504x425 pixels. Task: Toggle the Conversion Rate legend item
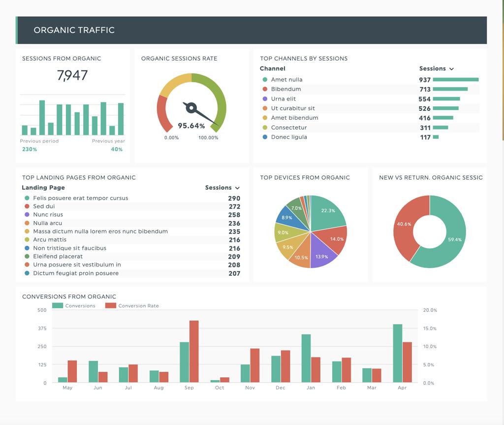(132, 306)
